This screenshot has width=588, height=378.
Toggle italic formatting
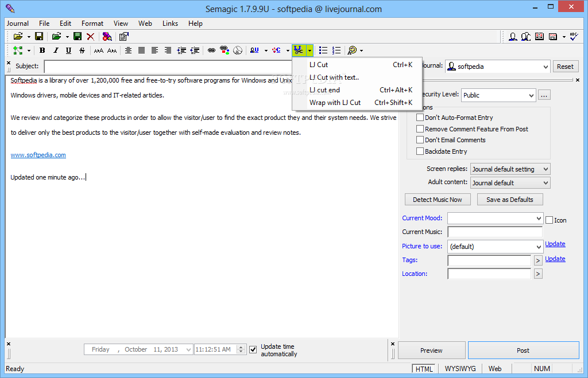pyautogui.click(x=56, y=50)
